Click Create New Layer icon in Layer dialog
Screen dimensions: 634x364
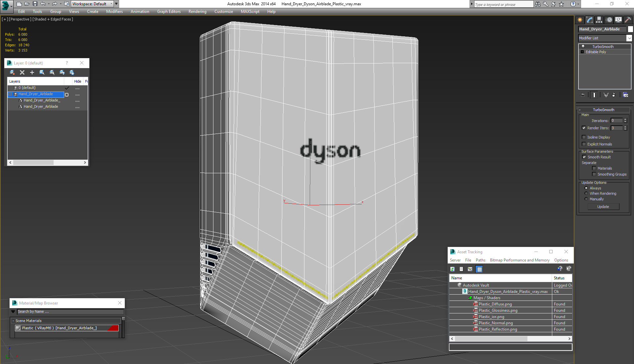click(x=12, y=72)
